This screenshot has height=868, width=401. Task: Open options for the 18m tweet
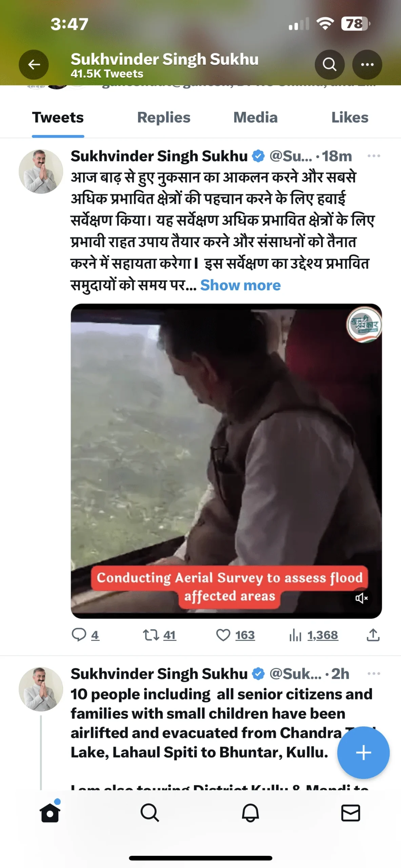coord(374,156)
